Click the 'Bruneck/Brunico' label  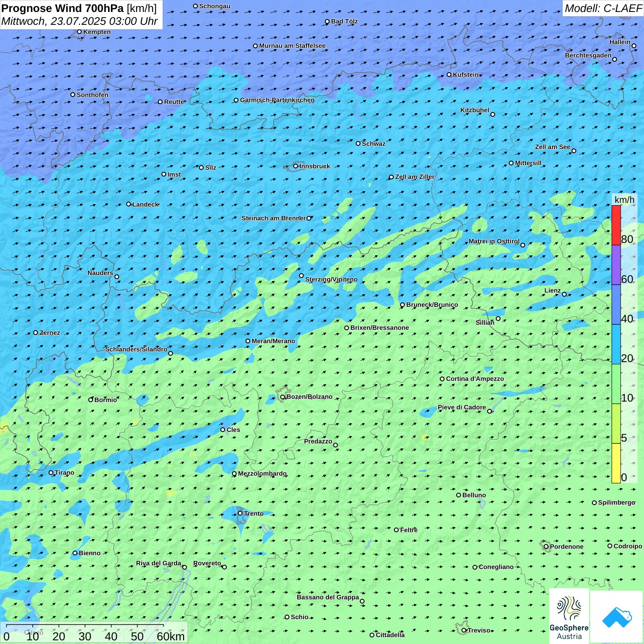432,305
